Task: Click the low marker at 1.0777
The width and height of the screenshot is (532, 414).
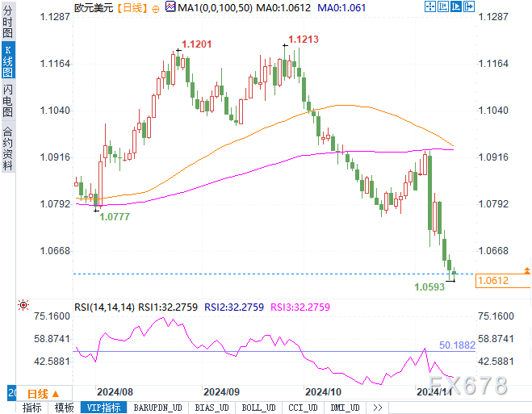Action: pyautogui.click(x=98, y=210)
